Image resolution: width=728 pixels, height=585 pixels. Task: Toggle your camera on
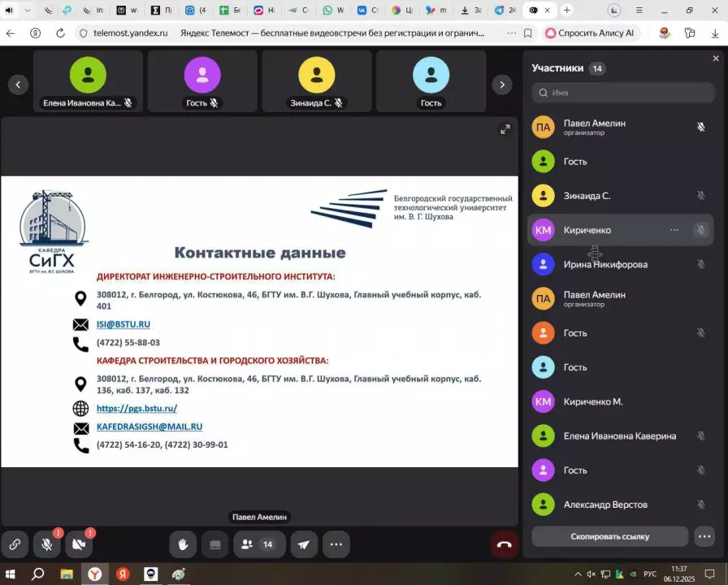(79, 544)
